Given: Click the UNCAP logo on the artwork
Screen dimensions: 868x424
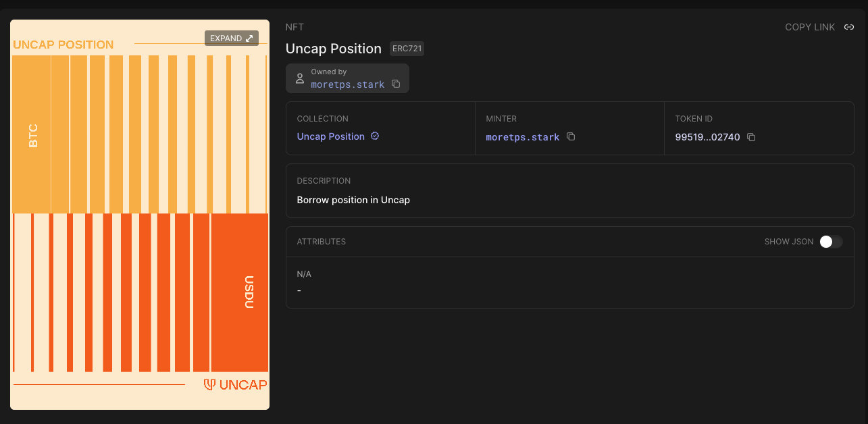Looking at the screenshot, I should point(234,385).
